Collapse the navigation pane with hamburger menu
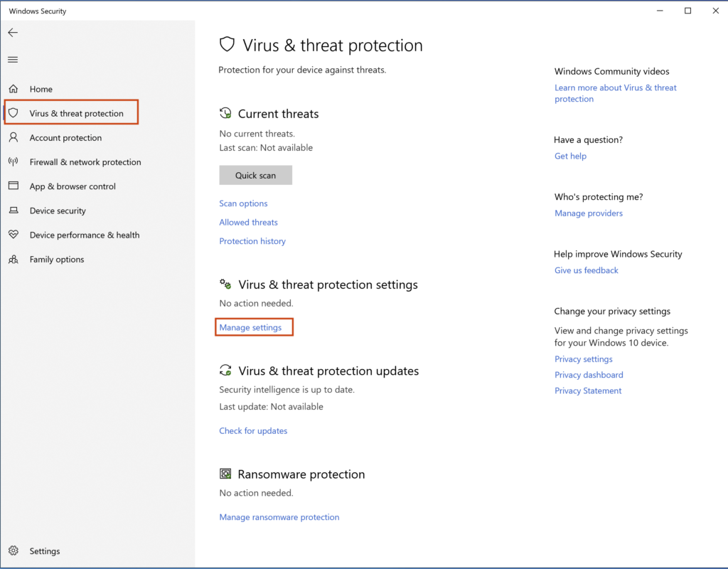Viewport: 728px width, 569px height. [x=13, y=59]
